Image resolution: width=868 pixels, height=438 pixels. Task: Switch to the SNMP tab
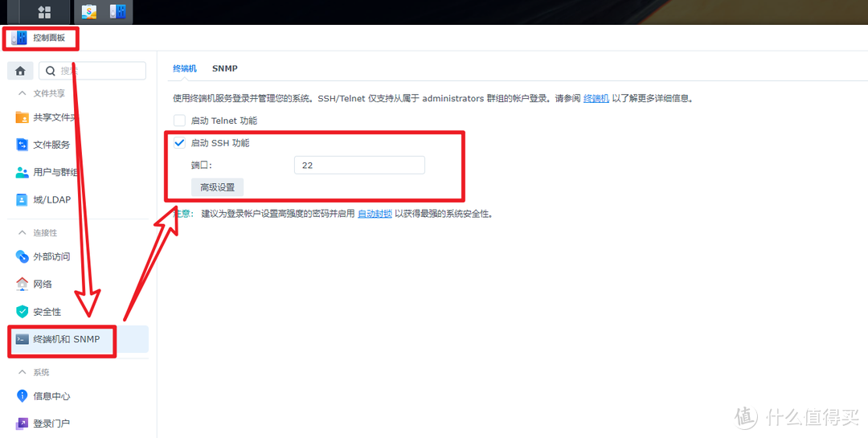click(x=225, y=68)
